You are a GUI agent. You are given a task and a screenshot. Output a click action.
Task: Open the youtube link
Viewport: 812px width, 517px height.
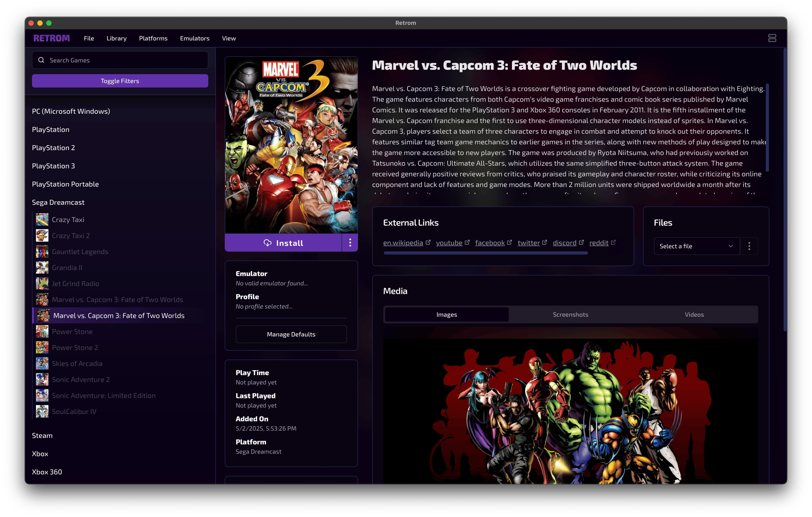pos(449,243)
